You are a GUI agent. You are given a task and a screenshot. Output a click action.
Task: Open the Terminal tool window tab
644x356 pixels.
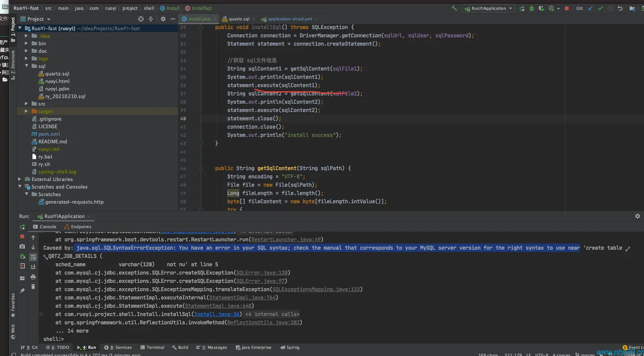(152, 347)
